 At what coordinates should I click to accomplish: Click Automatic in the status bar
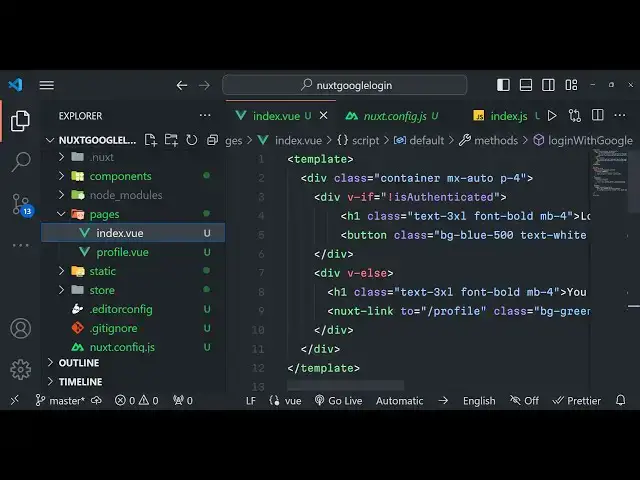click(399, 400)
